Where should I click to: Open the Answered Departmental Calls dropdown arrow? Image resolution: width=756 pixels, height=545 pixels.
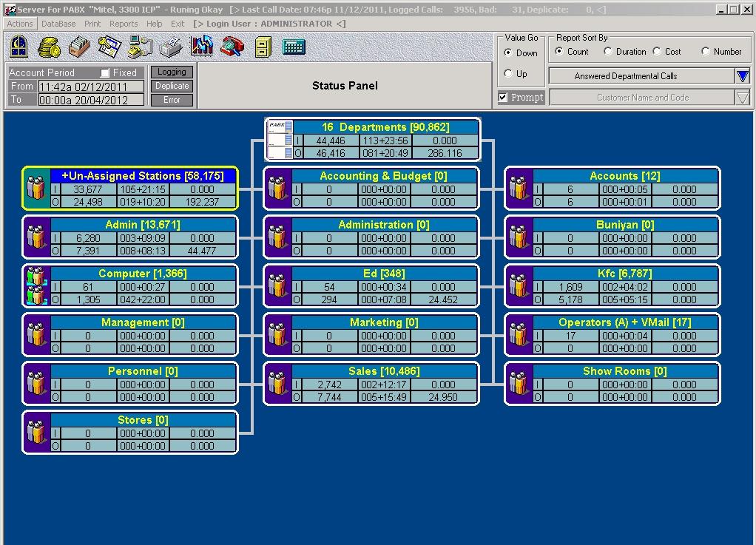tap(743, 75)
